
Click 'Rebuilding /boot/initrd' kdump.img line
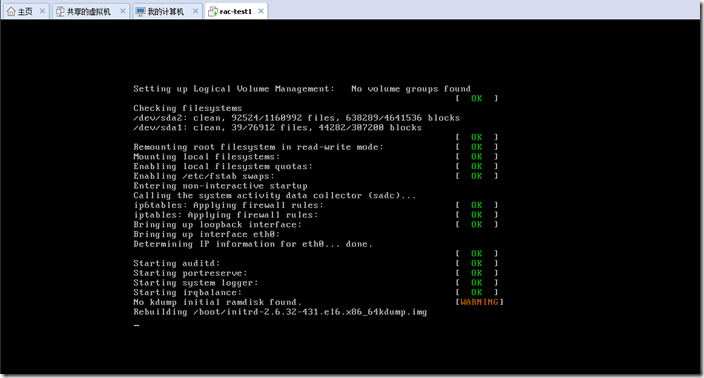point(280,312)
